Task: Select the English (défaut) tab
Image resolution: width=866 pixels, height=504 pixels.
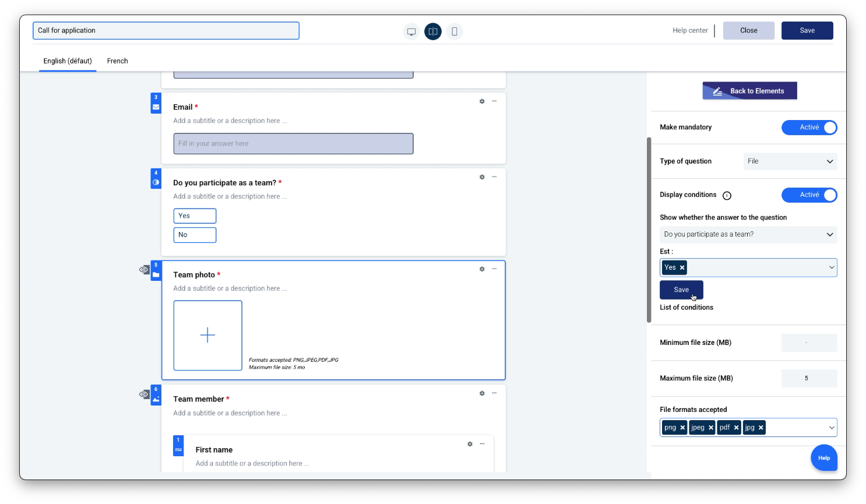Action: point(68,61)
